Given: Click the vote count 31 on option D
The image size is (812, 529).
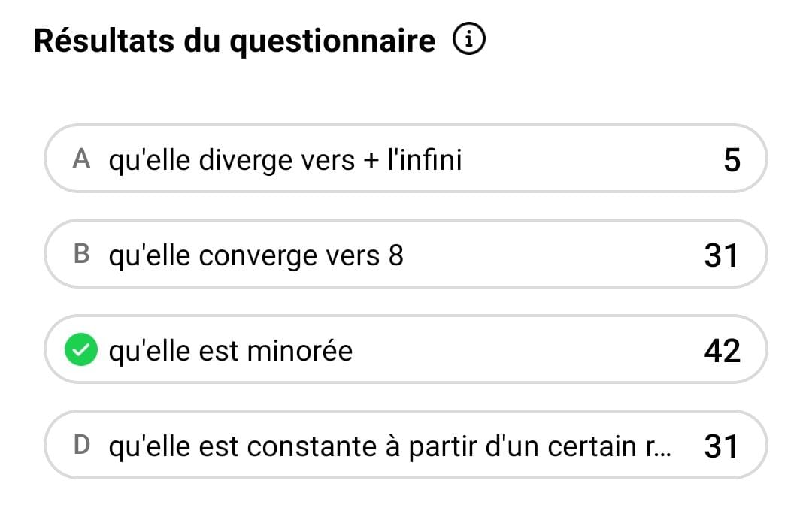Looking at the screenshot, I should 721,446.
